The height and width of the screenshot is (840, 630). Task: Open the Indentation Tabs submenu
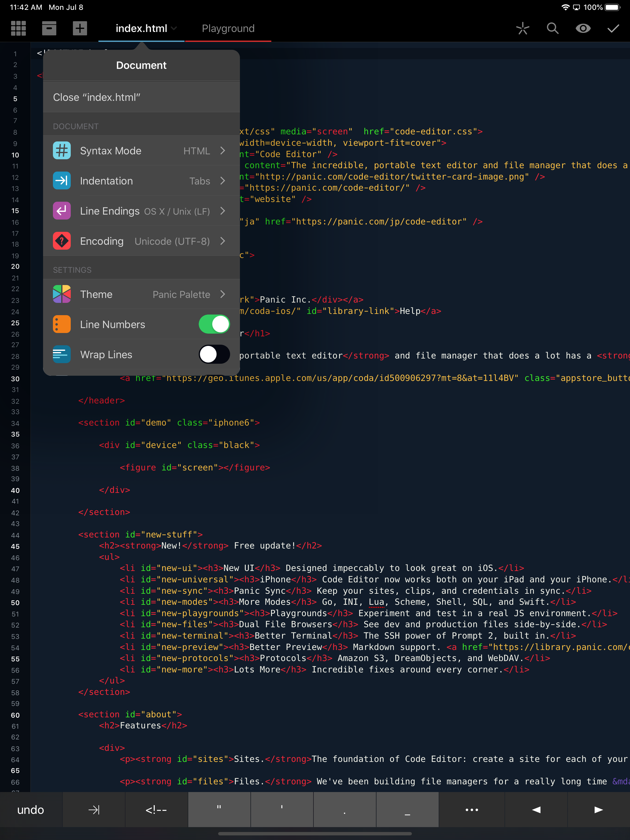[x=142, y=181]
